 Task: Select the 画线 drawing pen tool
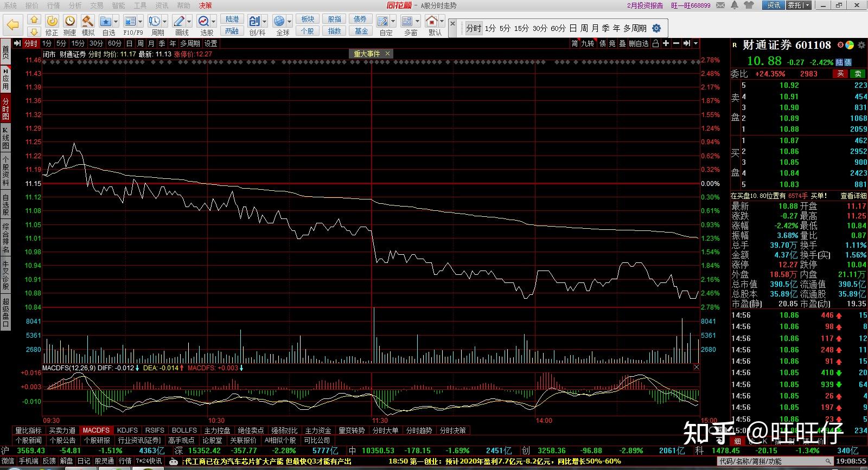(x=179, y=21)
